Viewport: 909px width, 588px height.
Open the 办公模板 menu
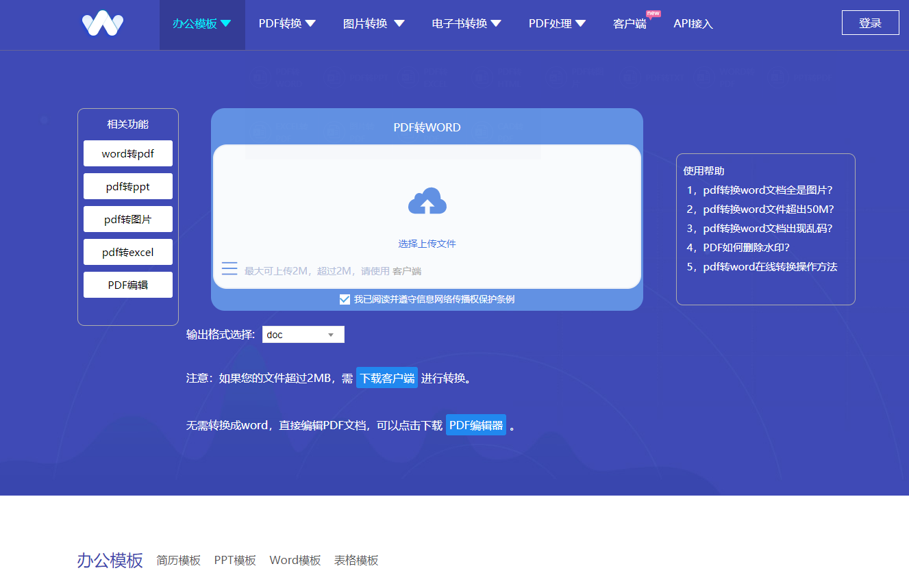pos(202,24)
